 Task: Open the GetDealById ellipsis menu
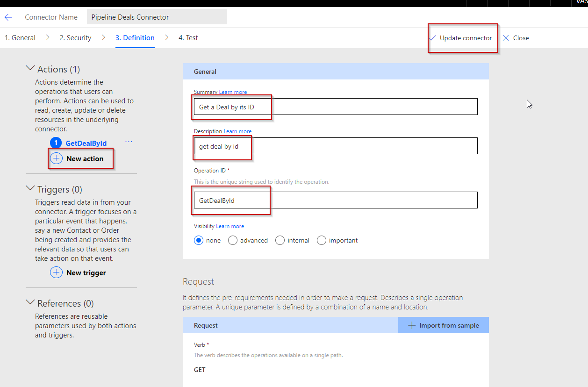(x=129, y=142)
